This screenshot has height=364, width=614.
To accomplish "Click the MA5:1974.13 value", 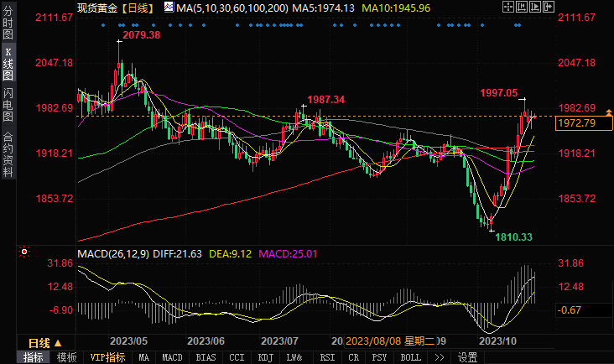I will tap(324, 8).
